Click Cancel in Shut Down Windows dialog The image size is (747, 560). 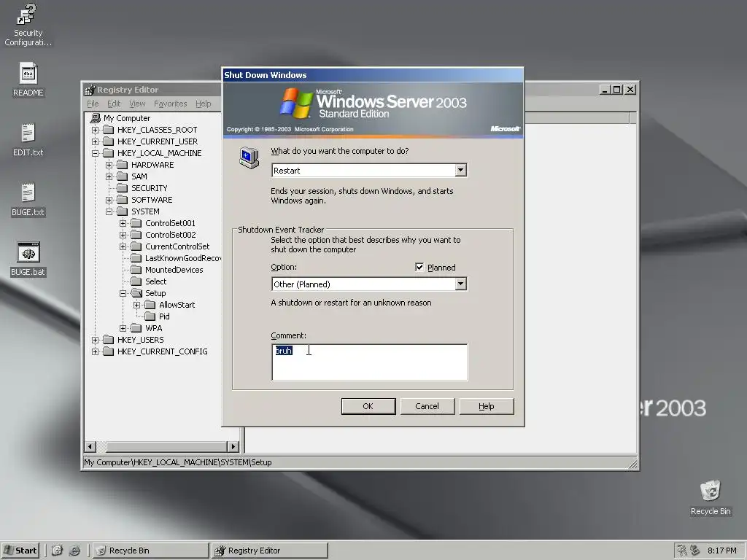point(427,406)
